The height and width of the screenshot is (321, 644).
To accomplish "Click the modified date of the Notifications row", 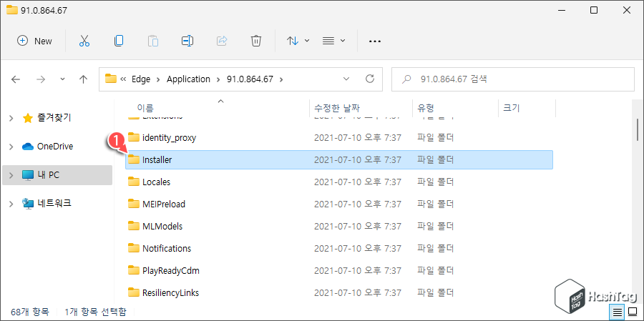I will point(358,248).
